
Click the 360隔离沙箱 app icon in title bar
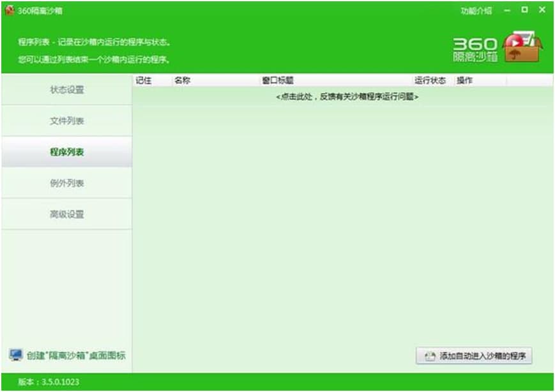pyautogui.click(x=9, y=11)
